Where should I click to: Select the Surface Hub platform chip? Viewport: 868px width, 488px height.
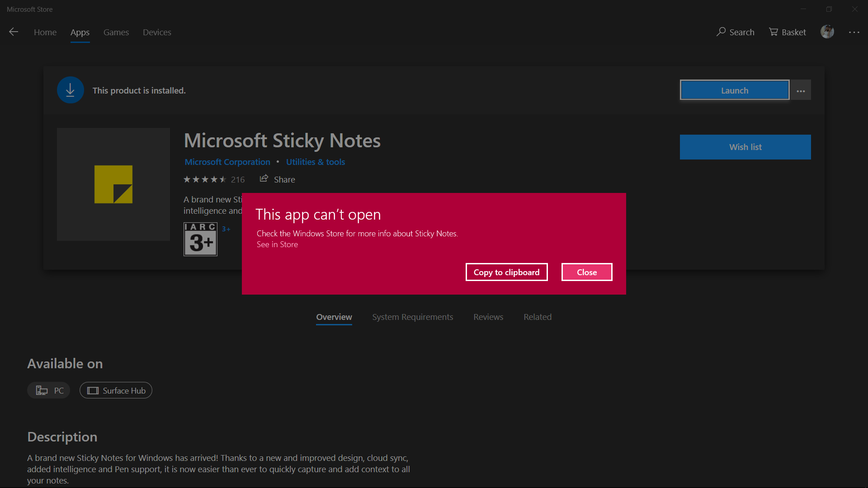click(116, 390)
